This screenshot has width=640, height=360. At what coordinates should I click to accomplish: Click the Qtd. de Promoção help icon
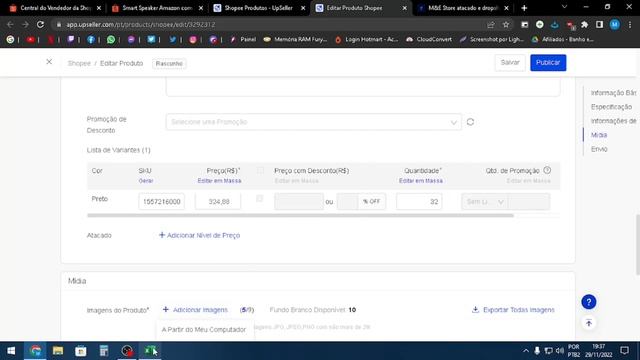pos(547,170)
